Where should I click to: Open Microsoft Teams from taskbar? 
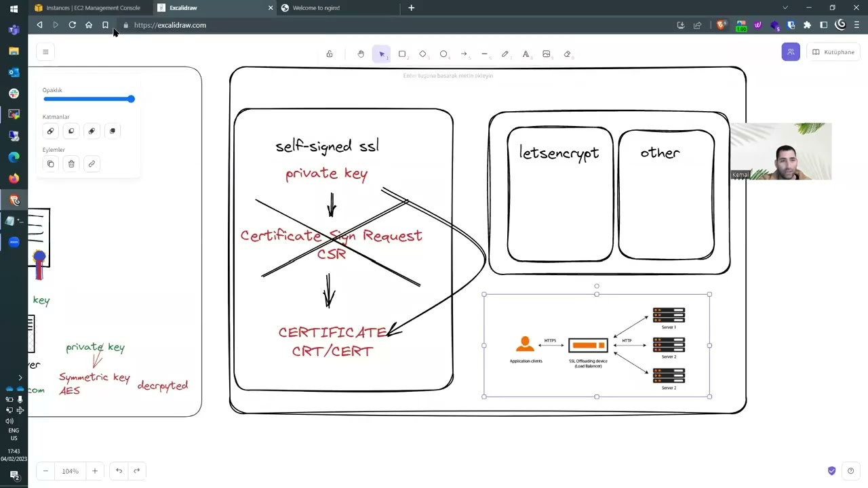14,30
